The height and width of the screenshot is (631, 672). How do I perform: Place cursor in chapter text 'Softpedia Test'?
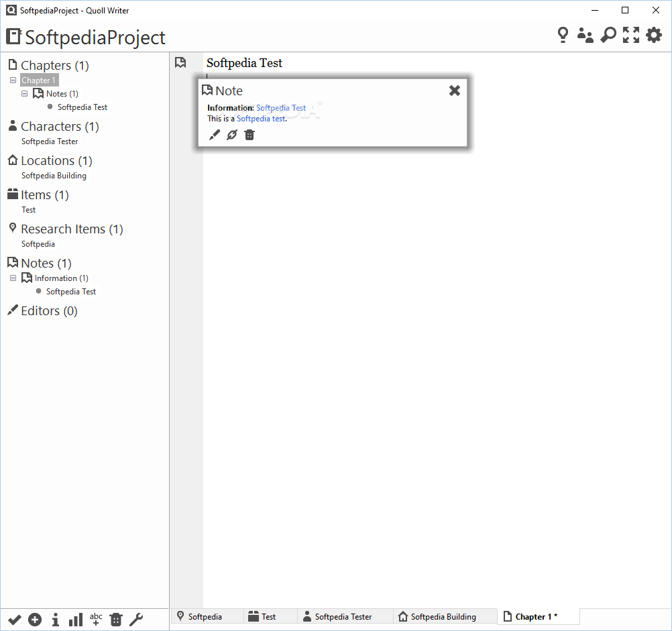244,63
